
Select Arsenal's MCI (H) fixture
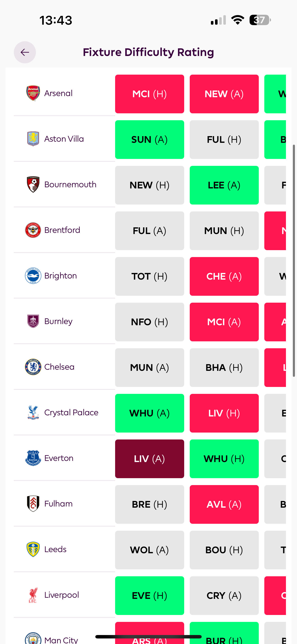click(x=149, y=94)
